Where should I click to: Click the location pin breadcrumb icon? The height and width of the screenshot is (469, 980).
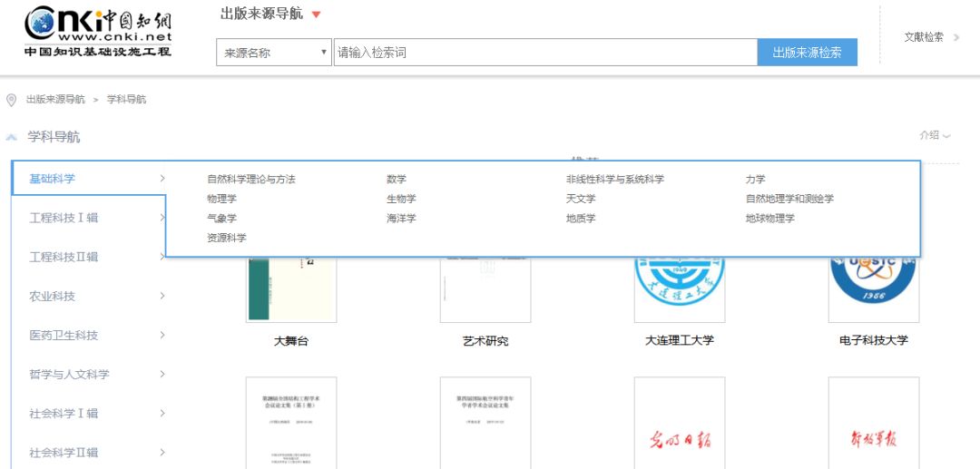tap(11, 100)
